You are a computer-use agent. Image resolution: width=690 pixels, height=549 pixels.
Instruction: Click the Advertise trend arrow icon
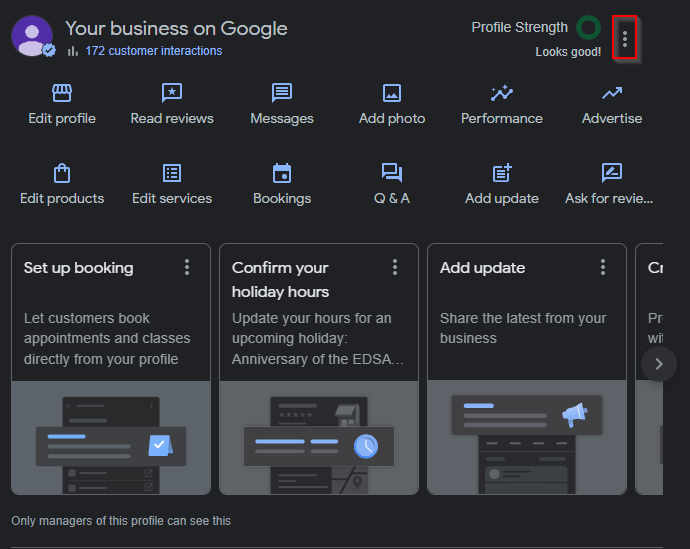click(612, 93)
